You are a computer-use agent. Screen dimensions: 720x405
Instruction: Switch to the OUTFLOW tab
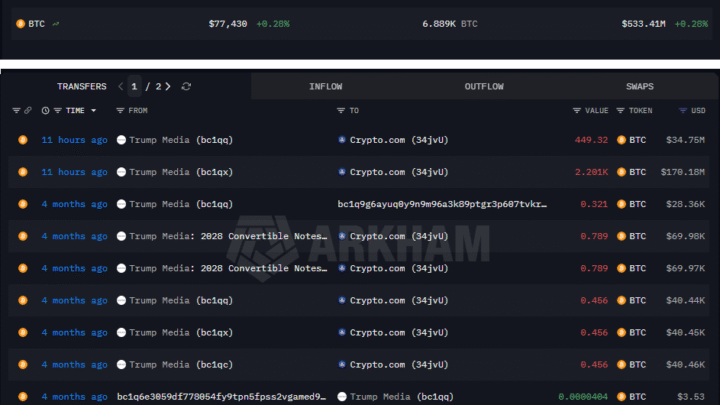tap(484, 86)
